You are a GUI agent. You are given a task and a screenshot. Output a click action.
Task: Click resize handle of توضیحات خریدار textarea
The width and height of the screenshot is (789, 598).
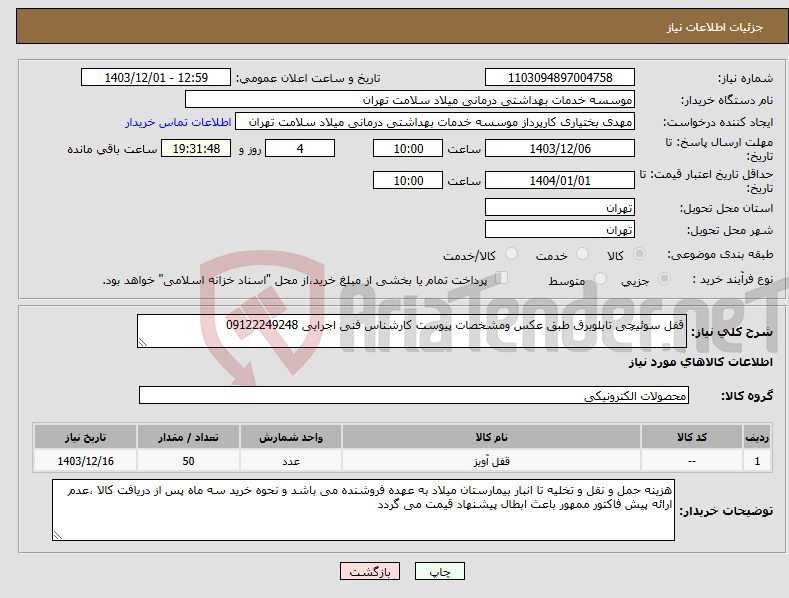(x=58, y=536)
